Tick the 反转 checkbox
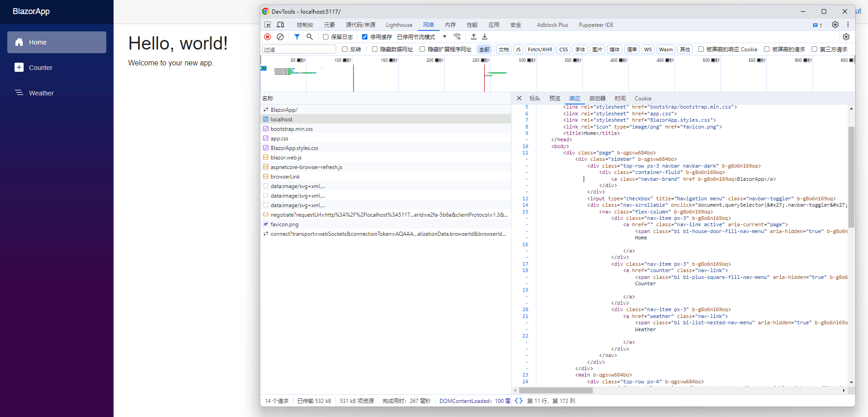868x417 pixels. 345,49
